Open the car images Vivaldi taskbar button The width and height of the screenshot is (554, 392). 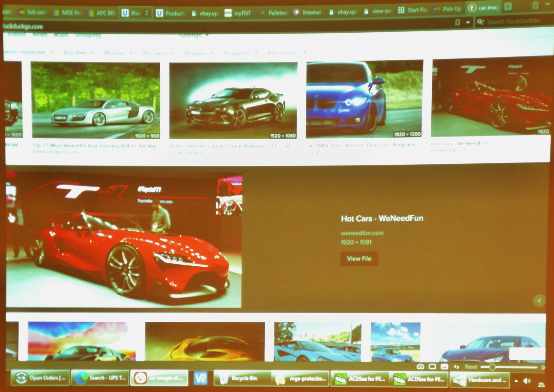(159, 378)
